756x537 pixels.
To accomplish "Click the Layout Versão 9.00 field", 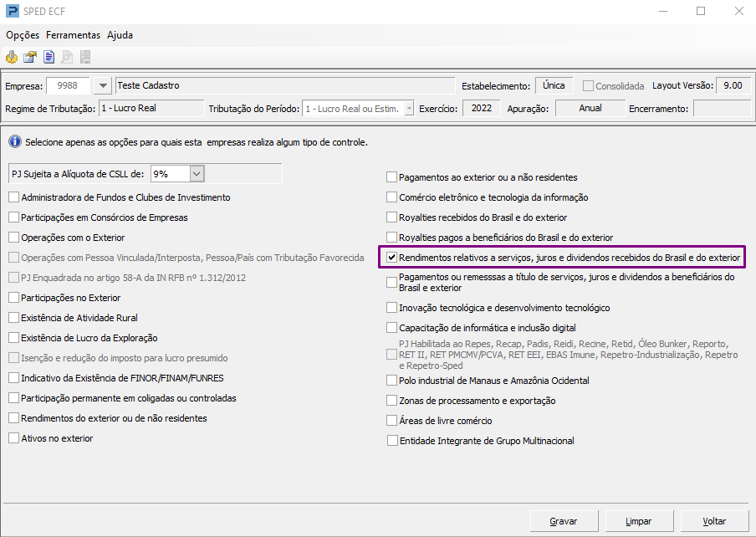I will (733, 85).
